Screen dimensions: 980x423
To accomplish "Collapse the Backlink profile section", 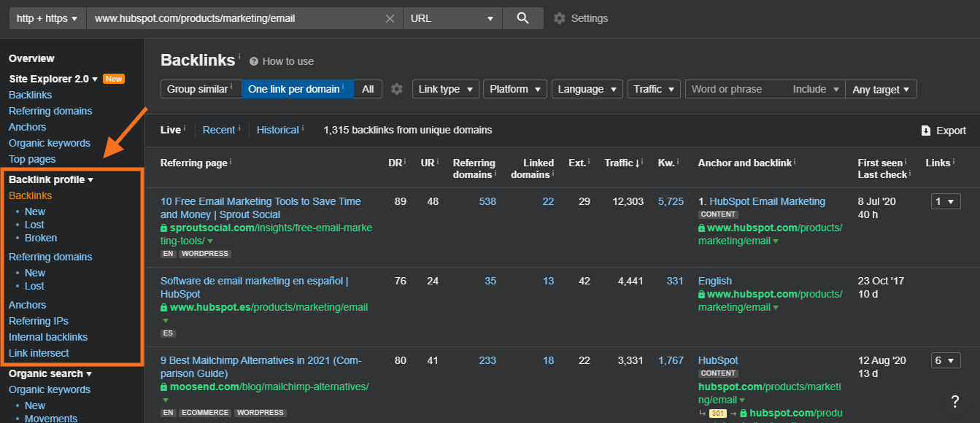I will coord(91,179).
